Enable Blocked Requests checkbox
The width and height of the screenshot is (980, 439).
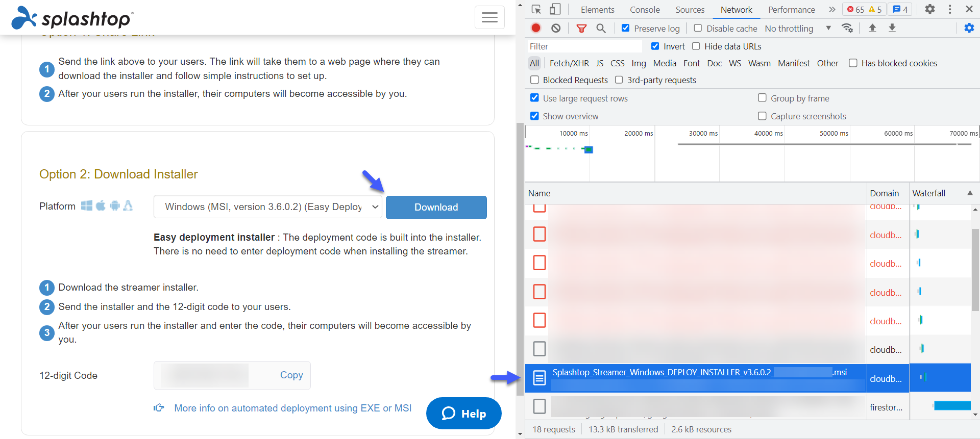click(534, 80)
